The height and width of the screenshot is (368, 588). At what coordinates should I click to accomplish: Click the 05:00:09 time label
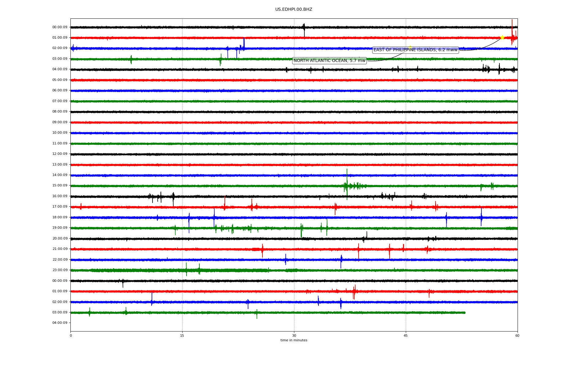point(60,80)
